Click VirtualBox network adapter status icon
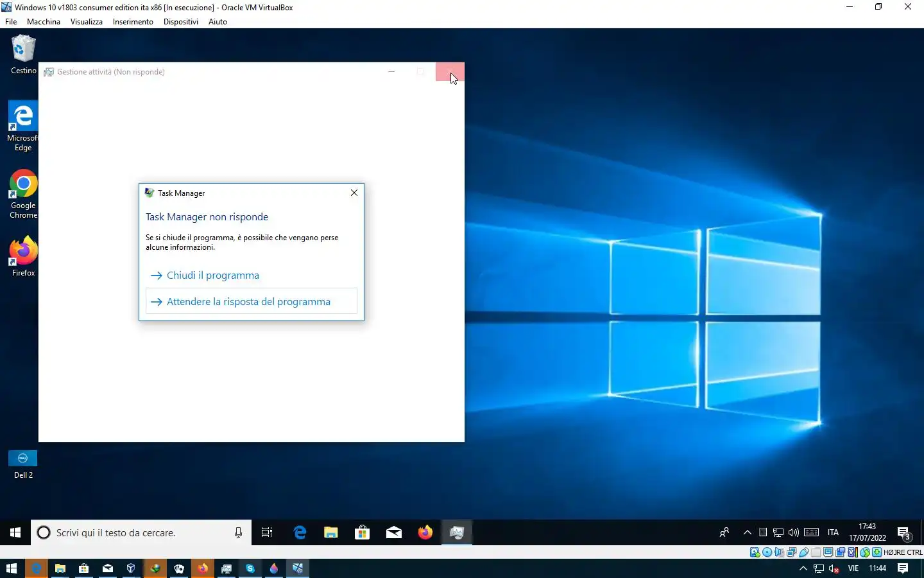 [x=791, y=552]
